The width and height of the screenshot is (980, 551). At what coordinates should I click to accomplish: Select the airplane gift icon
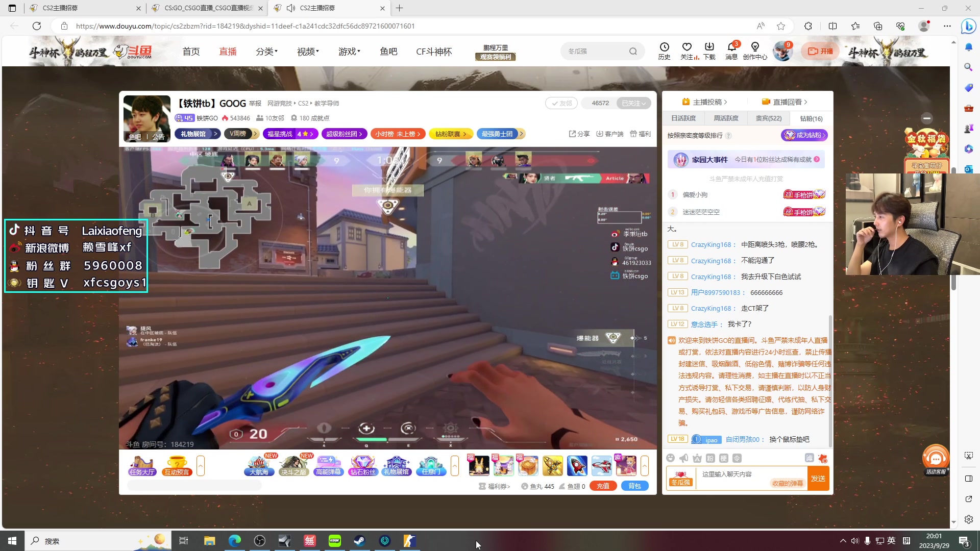[602, 465]
